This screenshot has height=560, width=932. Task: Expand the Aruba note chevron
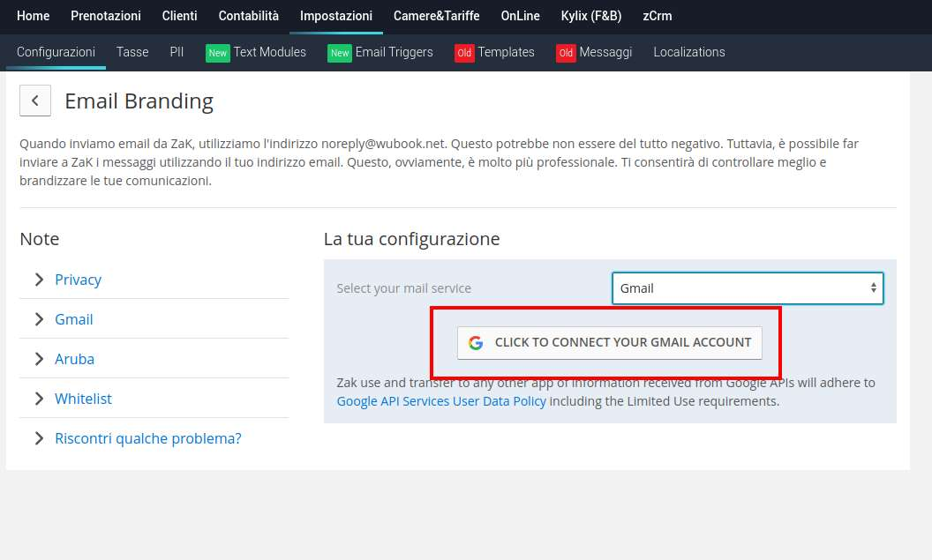point(39,359)
